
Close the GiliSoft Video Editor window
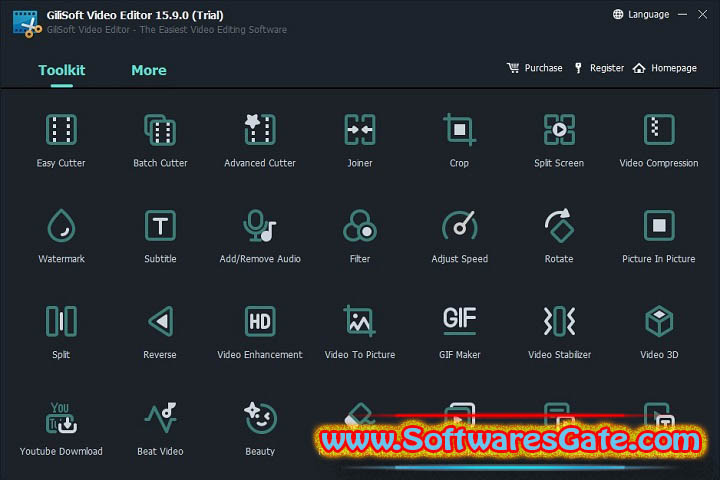tap(703, 15)
